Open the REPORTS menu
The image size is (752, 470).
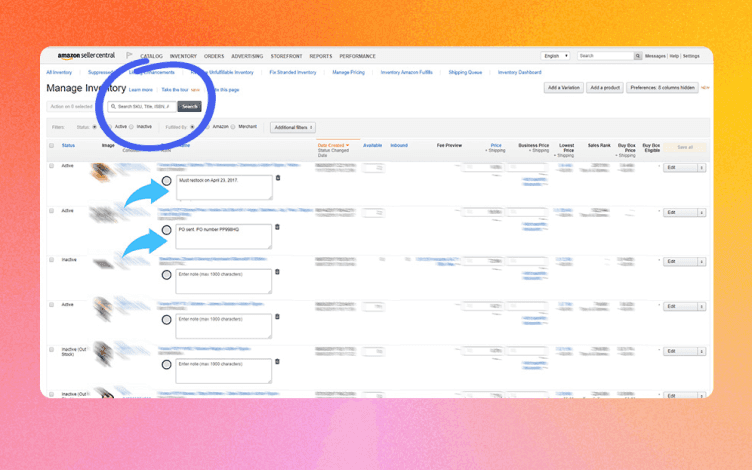321,56
